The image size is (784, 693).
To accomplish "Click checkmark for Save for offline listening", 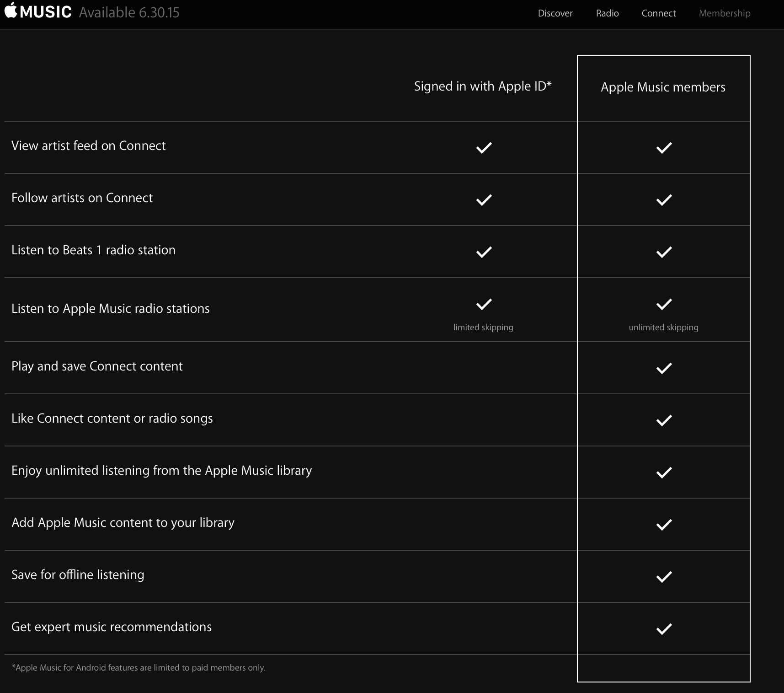I will 664,577.
